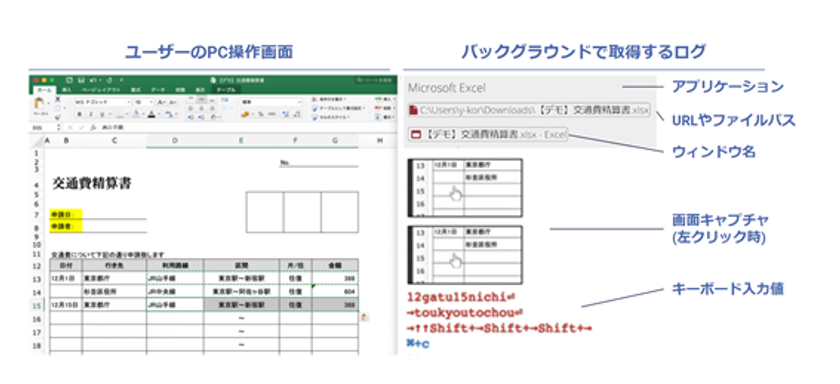Click the Insert Function fx icon
Viewport: 840px width, 384px height.
[93, 129]
